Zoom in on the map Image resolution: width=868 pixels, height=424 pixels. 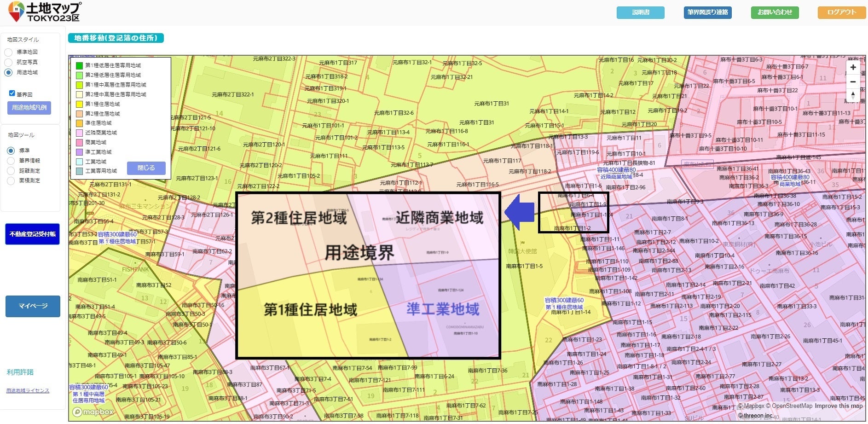pos(853,67)
